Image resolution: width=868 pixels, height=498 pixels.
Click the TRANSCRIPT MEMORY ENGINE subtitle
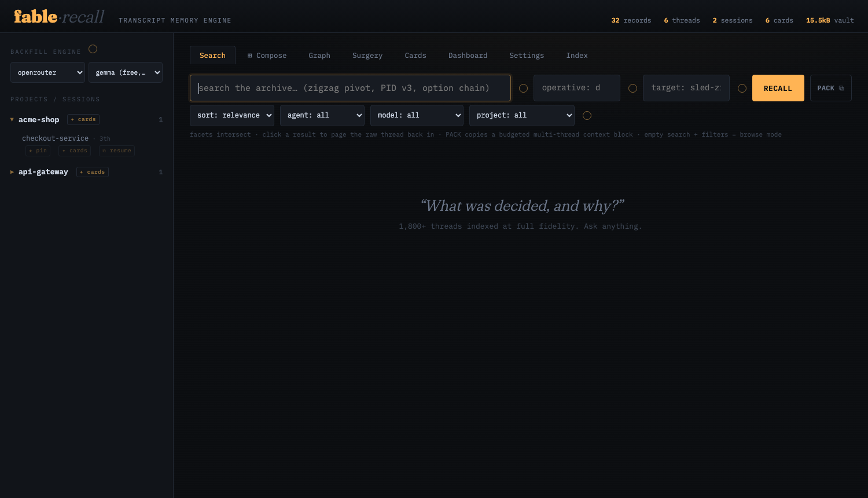click(x=175, y=20)
